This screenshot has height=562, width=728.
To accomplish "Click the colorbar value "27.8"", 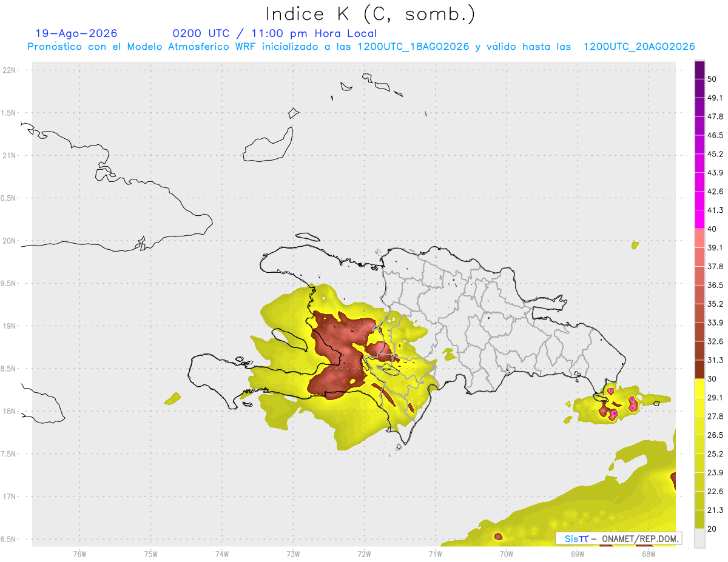I will tap(715, 416).
